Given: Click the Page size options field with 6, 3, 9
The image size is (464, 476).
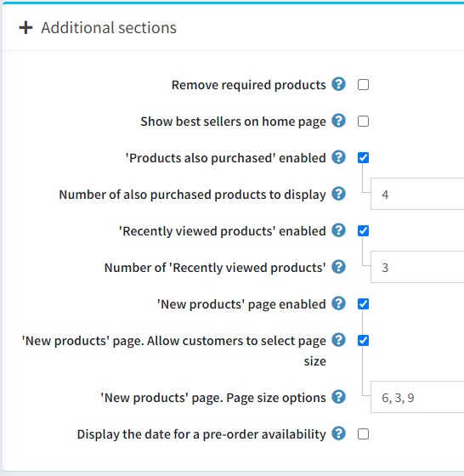Looking at the screenshot, I should coord(417,397).
